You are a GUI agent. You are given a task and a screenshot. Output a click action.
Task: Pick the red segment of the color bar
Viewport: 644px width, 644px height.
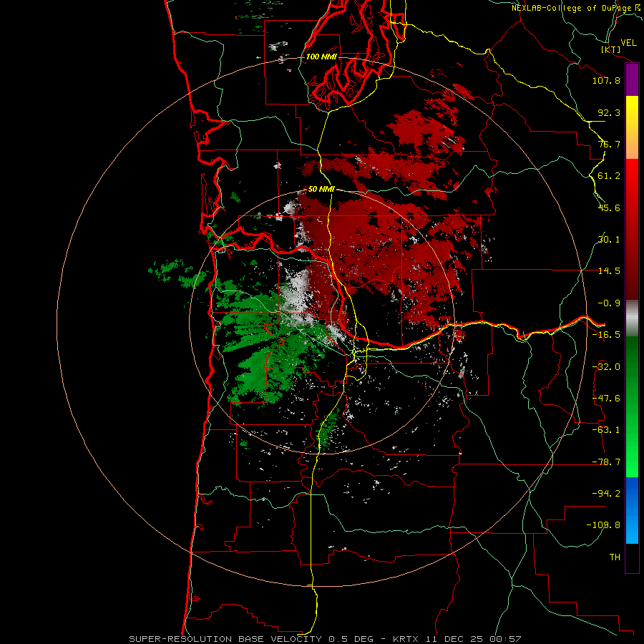pyautogui.click(x=632, y=229)
